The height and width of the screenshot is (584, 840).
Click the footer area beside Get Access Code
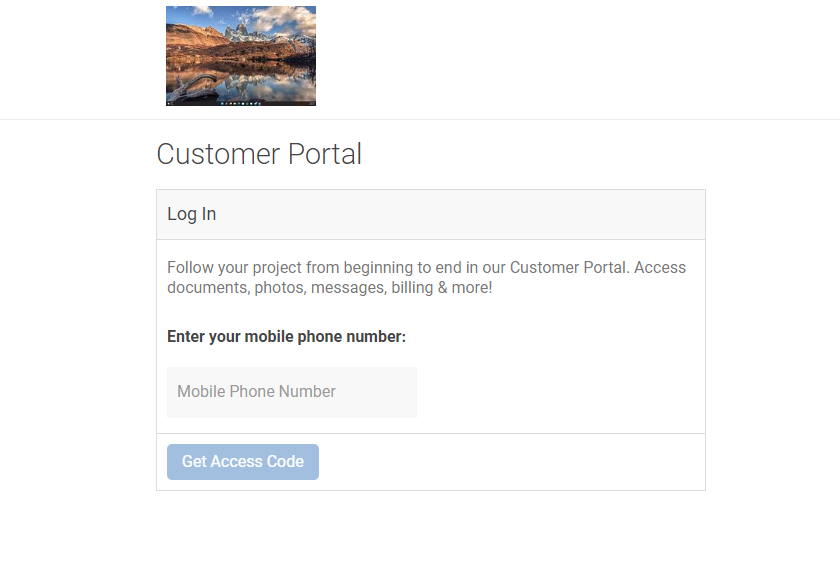click(x=512, y=462)
